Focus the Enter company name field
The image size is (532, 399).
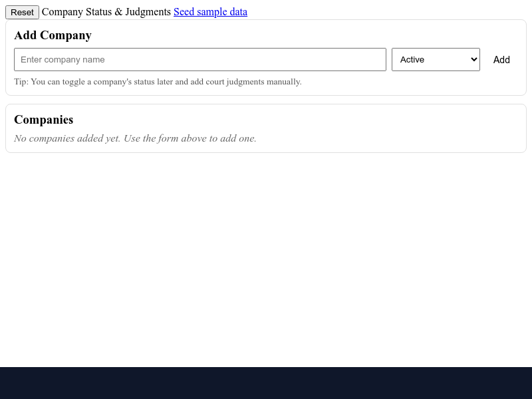pos(199,59)
